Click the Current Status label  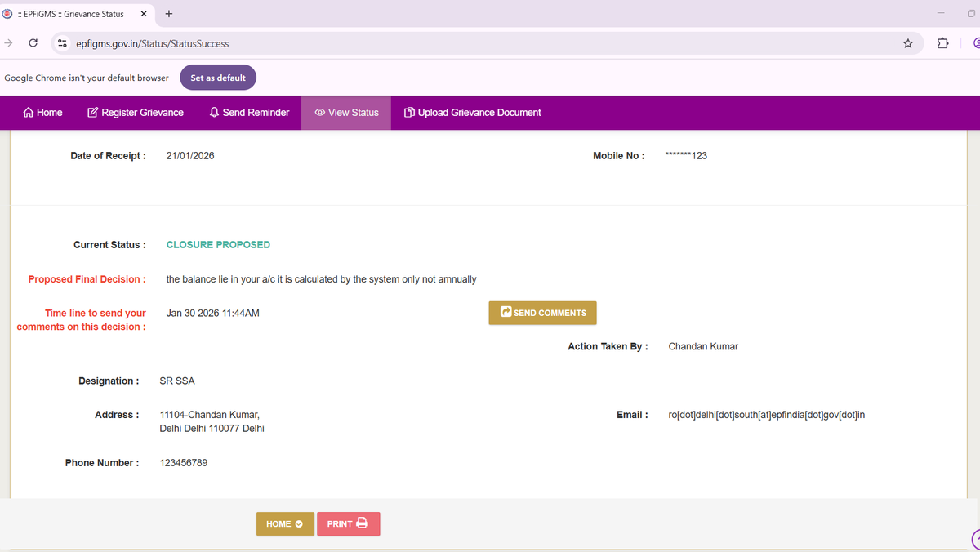(109, 245)
